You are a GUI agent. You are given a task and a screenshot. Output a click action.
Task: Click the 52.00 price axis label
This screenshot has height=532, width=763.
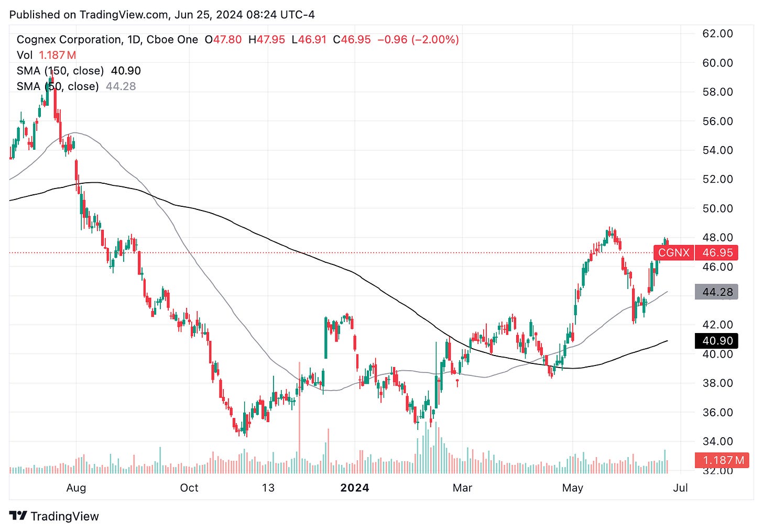tap(717, 179)
